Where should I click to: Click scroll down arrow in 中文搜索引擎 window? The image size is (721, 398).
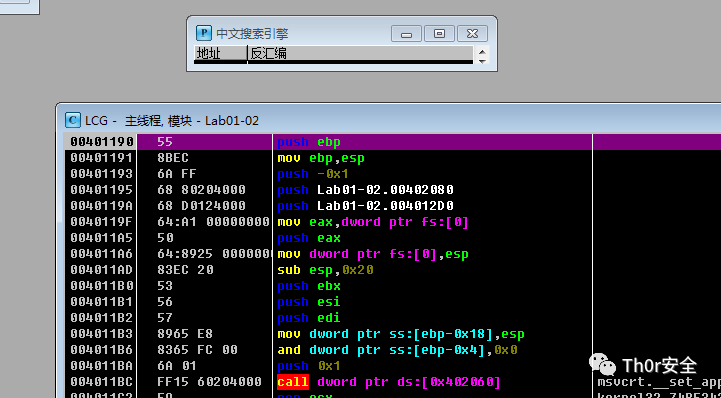point(482,61)
